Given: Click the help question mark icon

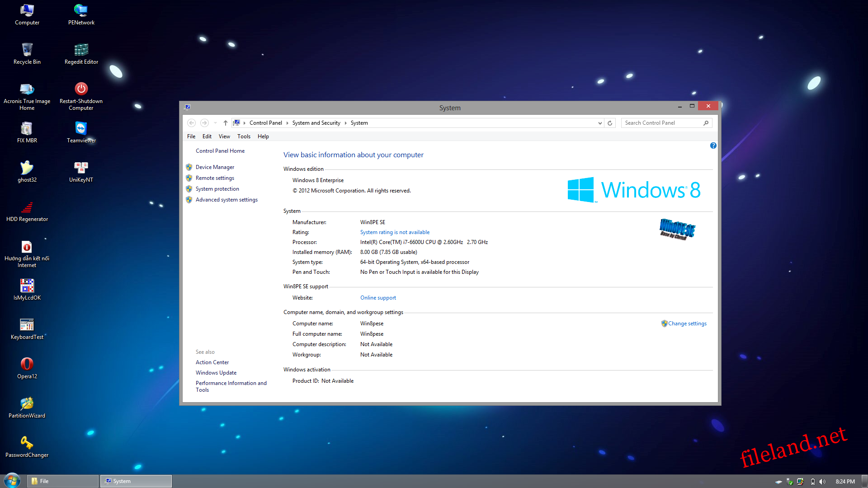Looking at the screenshot, I should 713,145.
